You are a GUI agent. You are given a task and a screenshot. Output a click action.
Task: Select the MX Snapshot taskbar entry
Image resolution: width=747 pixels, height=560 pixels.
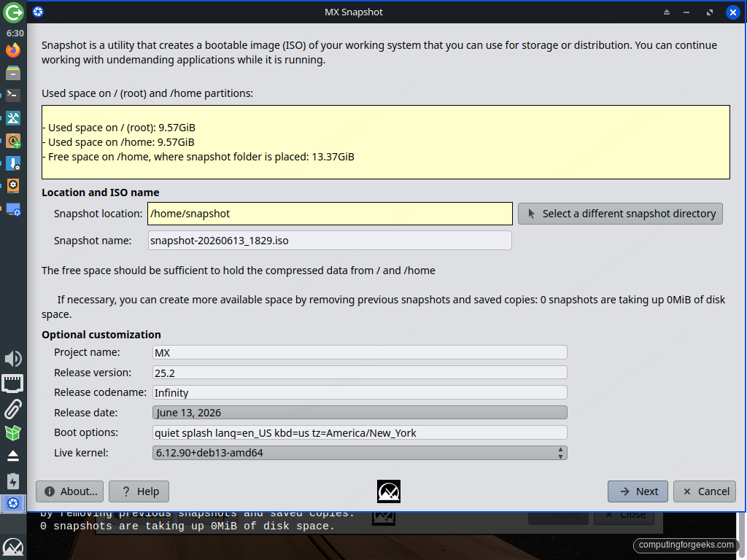click(x=13, y=503)
